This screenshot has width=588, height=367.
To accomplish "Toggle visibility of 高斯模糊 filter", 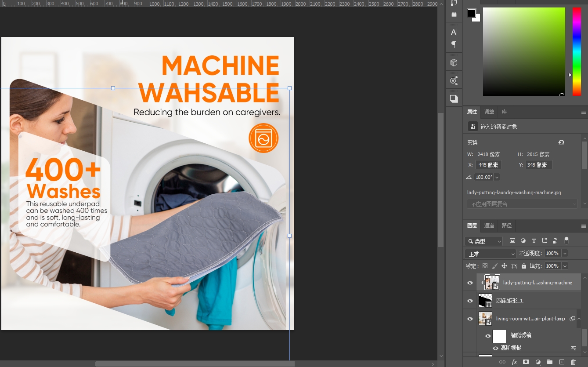I will click(496, 348).
